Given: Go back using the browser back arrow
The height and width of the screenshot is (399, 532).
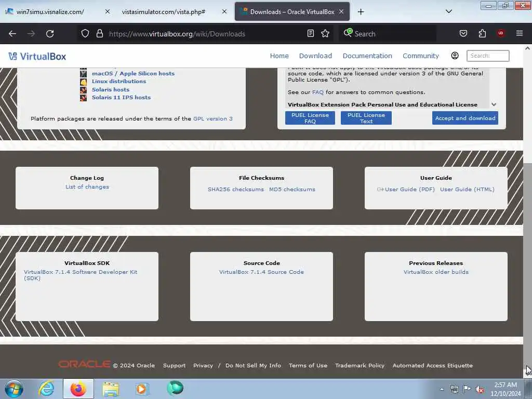Looking at the screenshot, I should click(x=12, y=34).
